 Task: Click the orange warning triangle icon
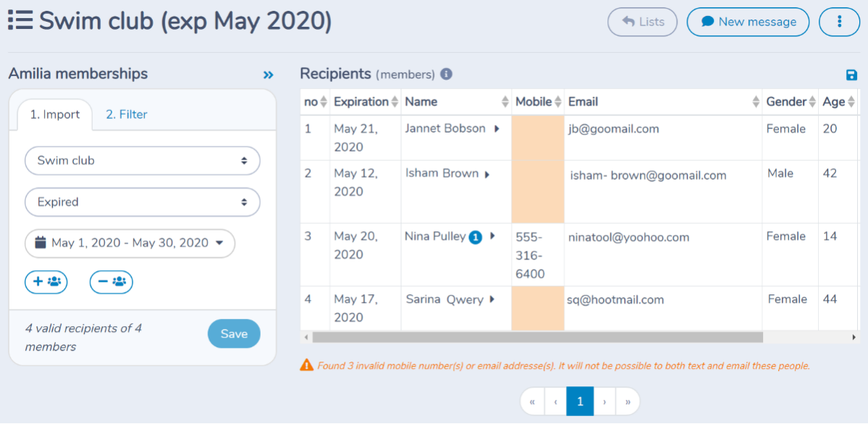pos(306,365)
